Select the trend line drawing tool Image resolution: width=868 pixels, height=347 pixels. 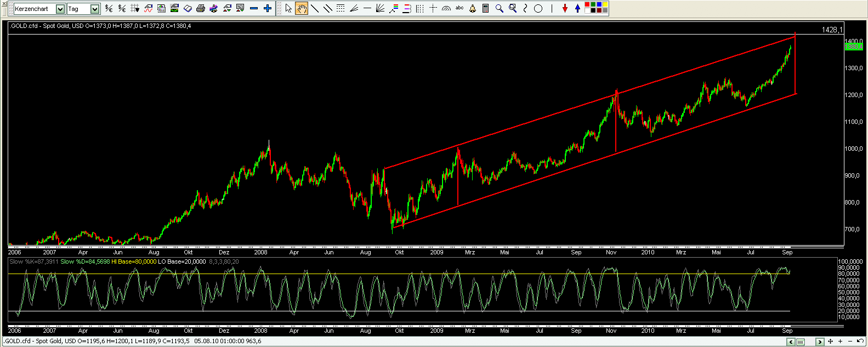point(315,8)
